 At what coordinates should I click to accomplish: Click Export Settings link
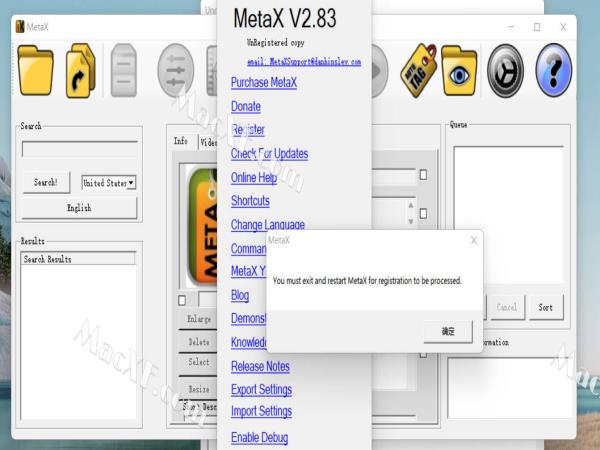click(x=261, y=390)
